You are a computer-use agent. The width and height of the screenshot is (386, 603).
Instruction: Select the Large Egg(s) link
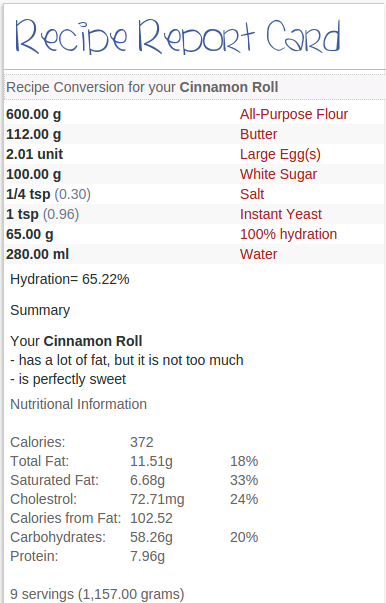click(280, 154)
